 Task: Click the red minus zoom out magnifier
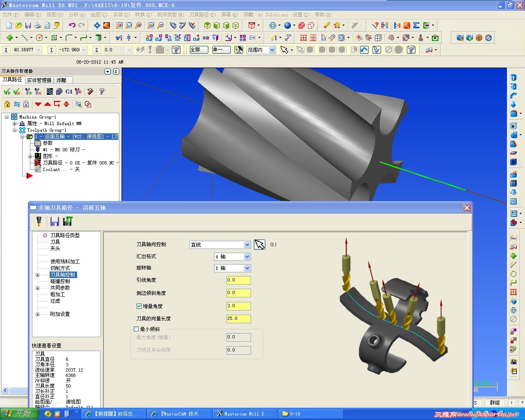click(160, 25)
